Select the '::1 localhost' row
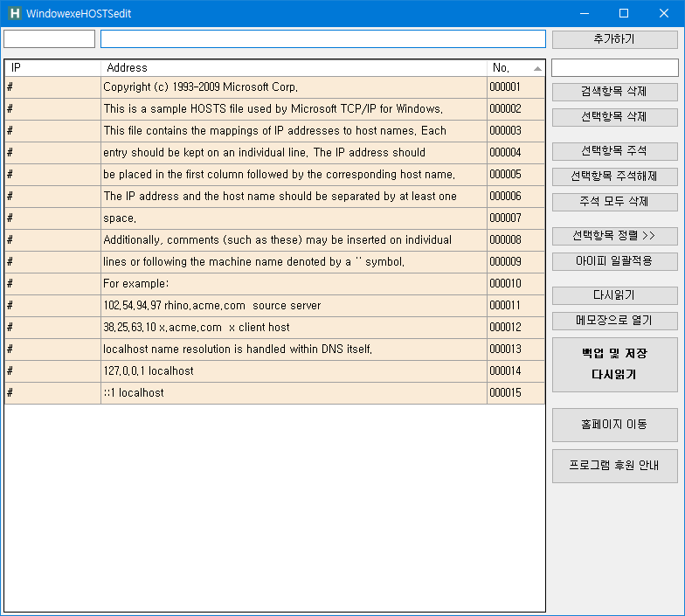This screenshot has width=685, height=616. 274,393
